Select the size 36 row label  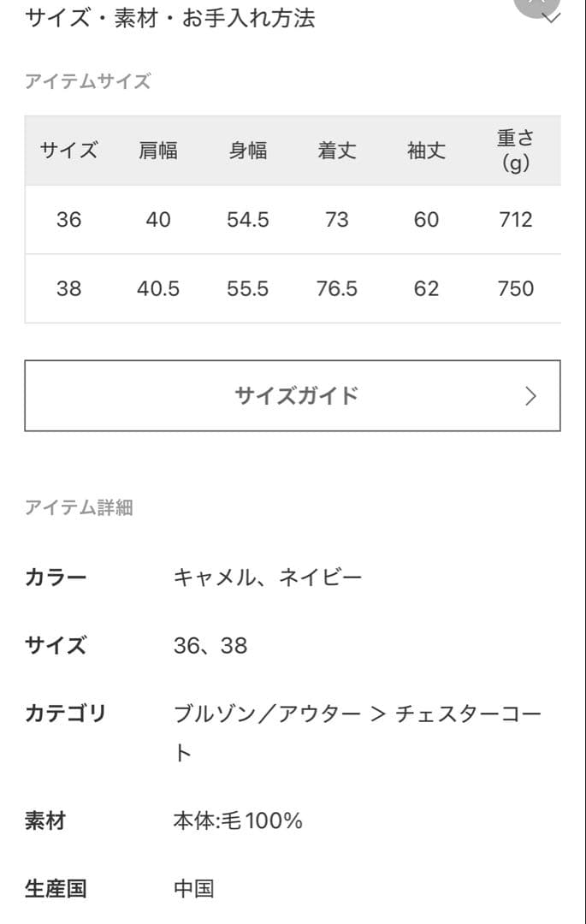(x=68, y=220)
